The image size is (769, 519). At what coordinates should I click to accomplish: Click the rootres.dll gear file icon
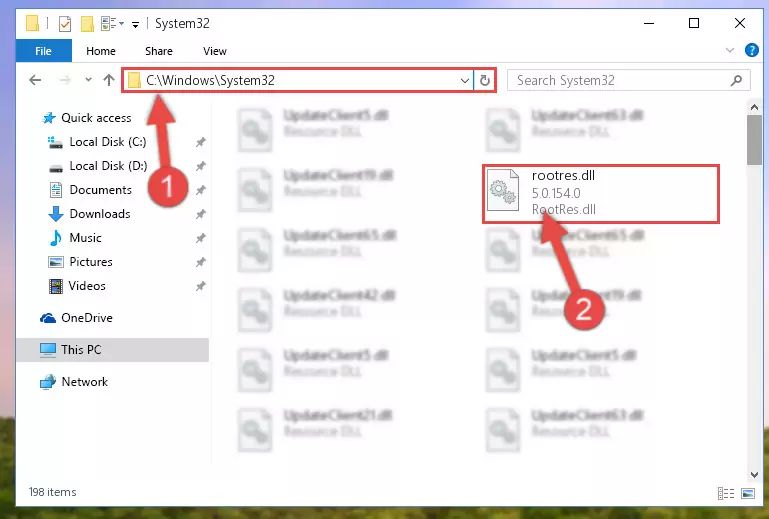(x=503, y=190)
